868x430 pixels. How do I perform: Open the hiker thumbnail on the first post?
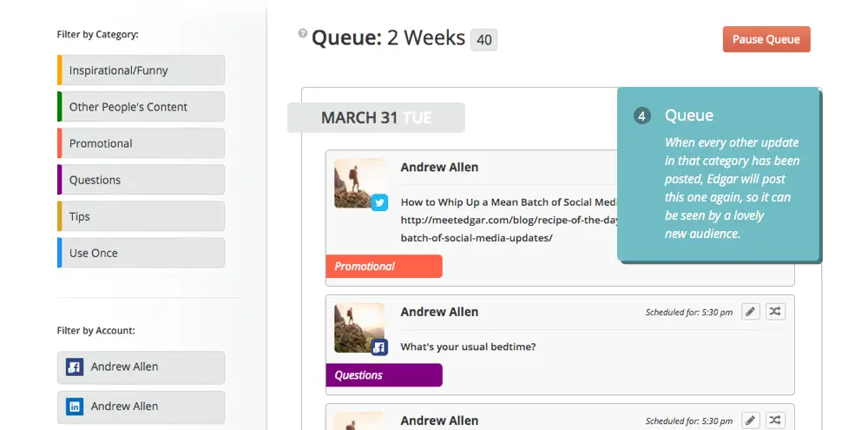(x=359, y=183)
